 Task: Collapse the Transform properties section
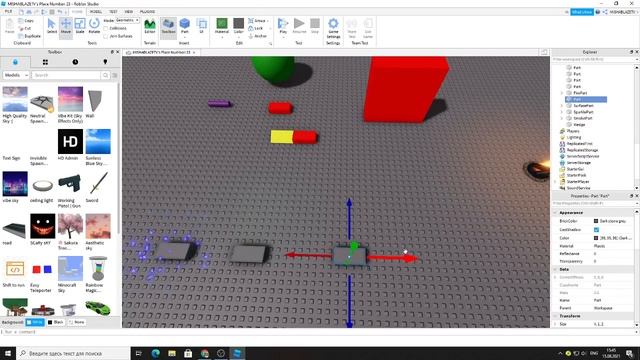[555, 316]
